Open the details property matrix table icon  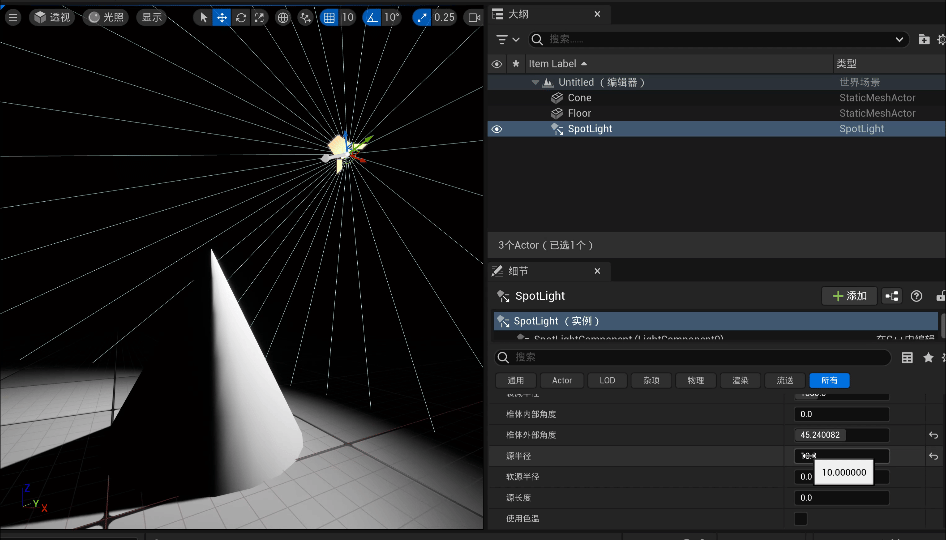[x=907, y=358]
